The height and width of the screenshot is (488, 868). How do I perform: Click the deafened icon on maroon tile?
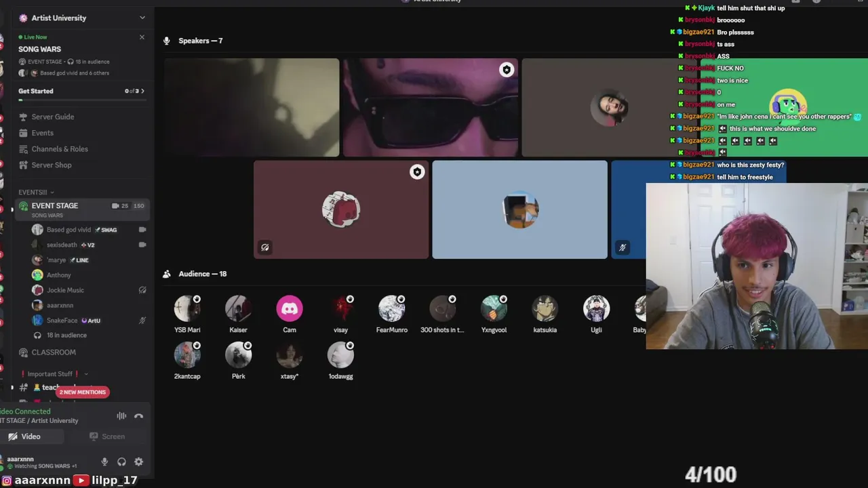click(265, 247)
